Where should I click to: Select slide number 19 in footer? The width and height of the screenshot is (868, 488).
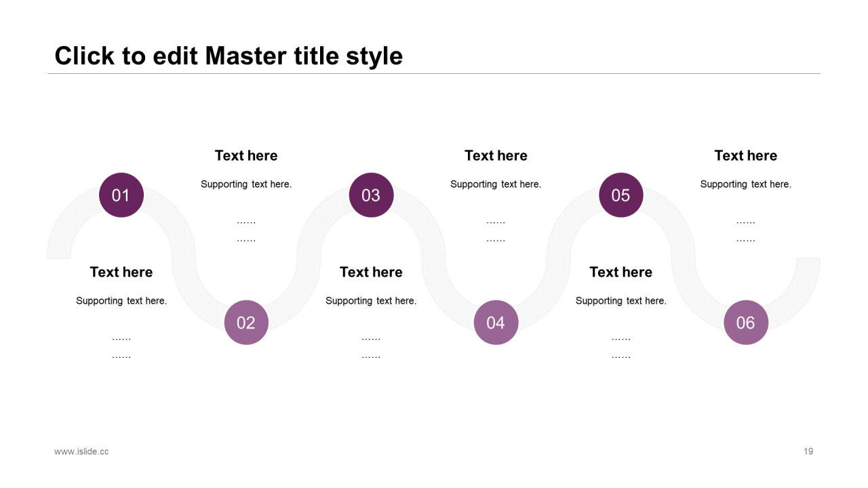pyautogui.click(x=808, y=451)
